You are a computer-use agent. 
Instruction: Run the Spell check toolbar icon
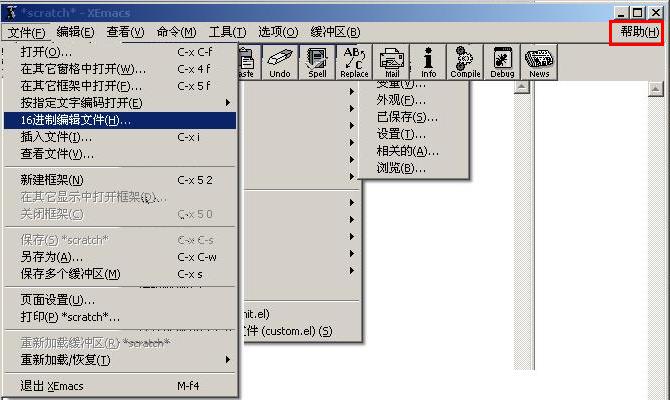tap(317, 62)
